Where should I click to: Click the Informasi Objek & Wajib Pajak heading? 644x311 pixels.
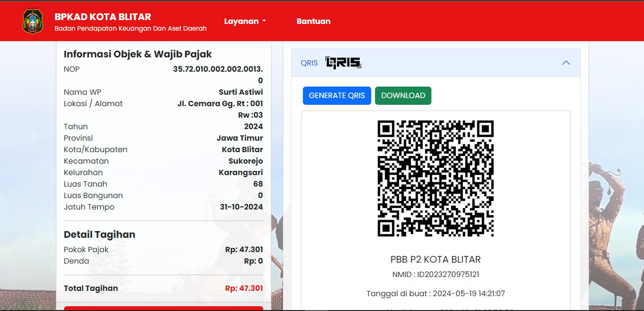(138, 54)
